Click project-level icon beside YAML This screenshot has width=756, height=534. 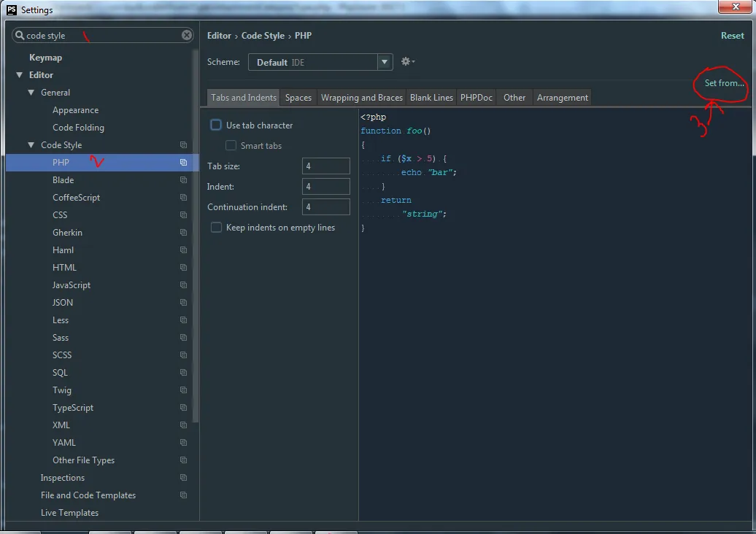[183, 442]
